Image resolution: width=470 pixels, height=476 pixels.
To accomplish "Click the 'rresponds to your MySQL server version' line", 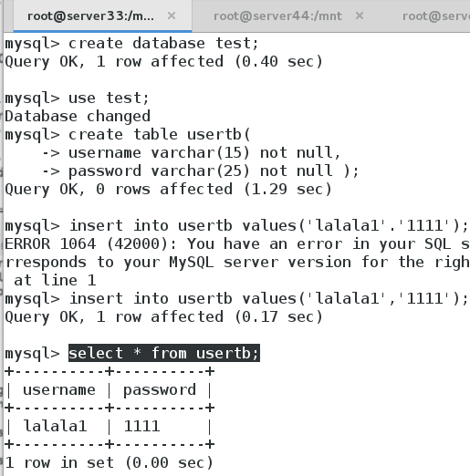I will pos(237,262).
